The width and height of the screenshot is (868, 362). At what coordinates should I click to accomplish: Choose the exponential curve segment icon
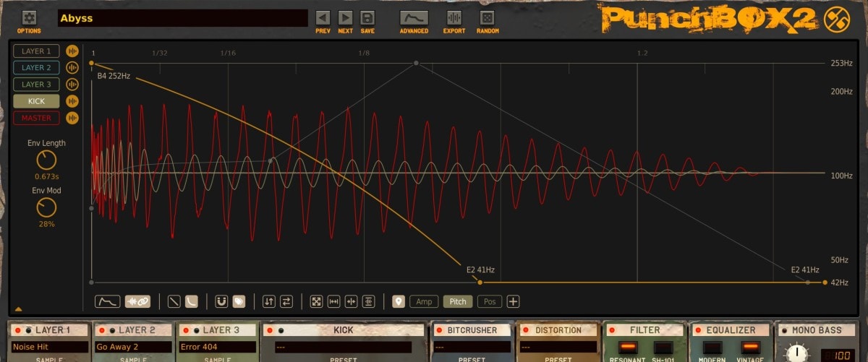click(191, 301)
